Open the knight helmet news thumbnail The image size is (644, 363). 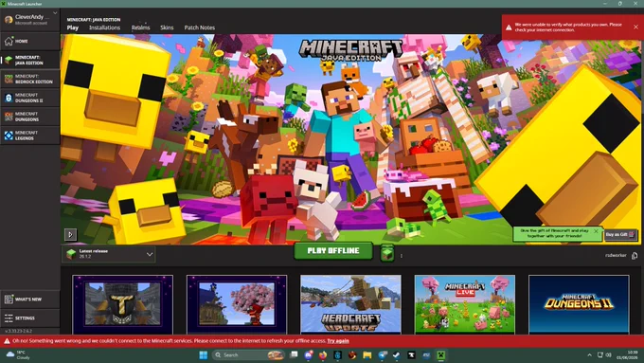[x=122, y=304]
